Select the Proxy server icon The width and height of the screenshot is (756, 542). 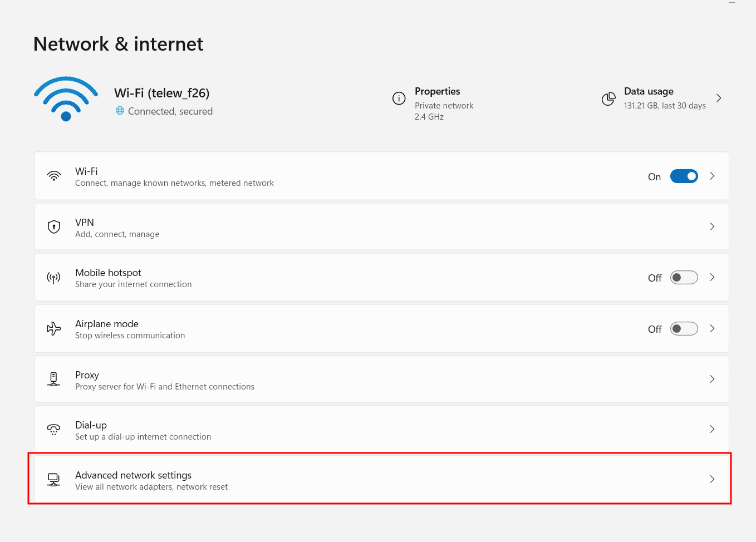tap(53, 379)
